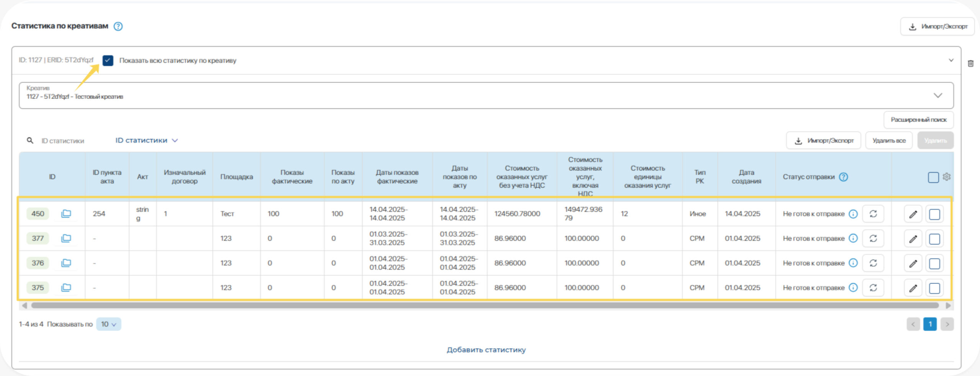
Task: Click help icon next to Статус отправки
Action: 843,177
